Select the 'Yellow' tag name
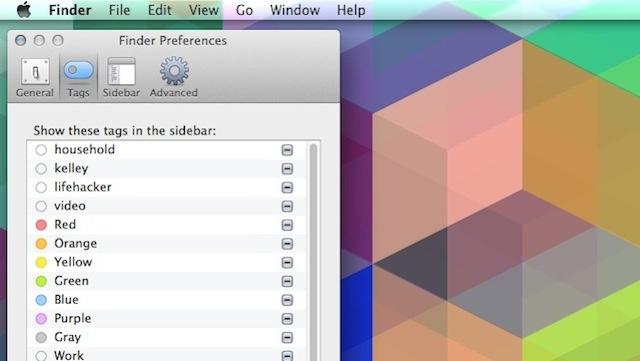The width and height of the screenshot is (640, 361). pyautogui.click(x=73, y=262)
